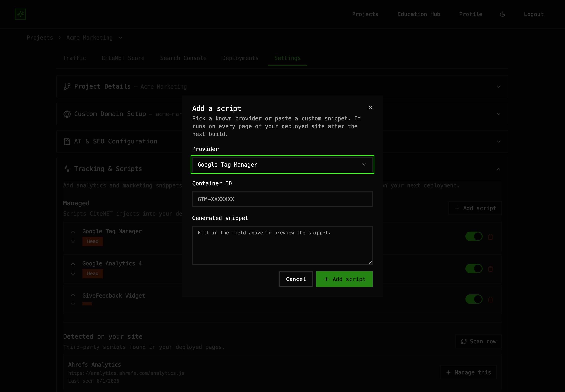The height and width of the screenshot is (392, 565).
Task: Switch to the CiteMET Score tab
Action: coord(123,58)
